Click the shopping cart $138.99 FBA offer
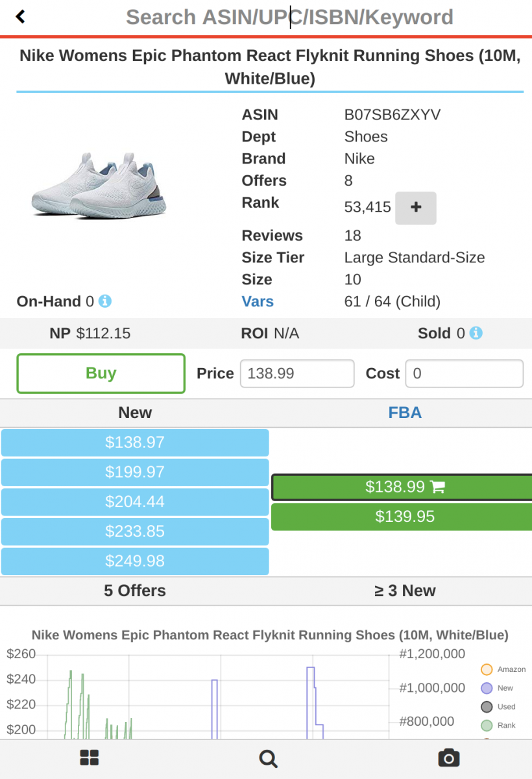 point(404,487)
